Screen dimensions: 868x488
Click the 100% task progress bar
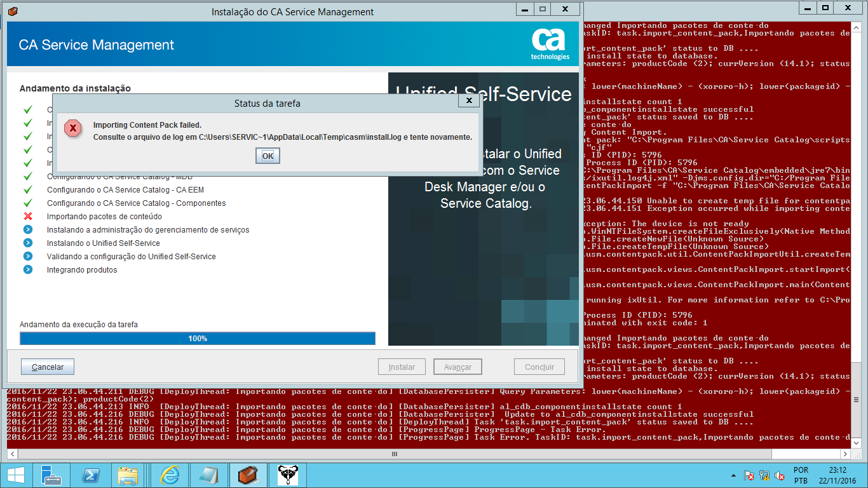pyautogui.click(x=198, y=339)
